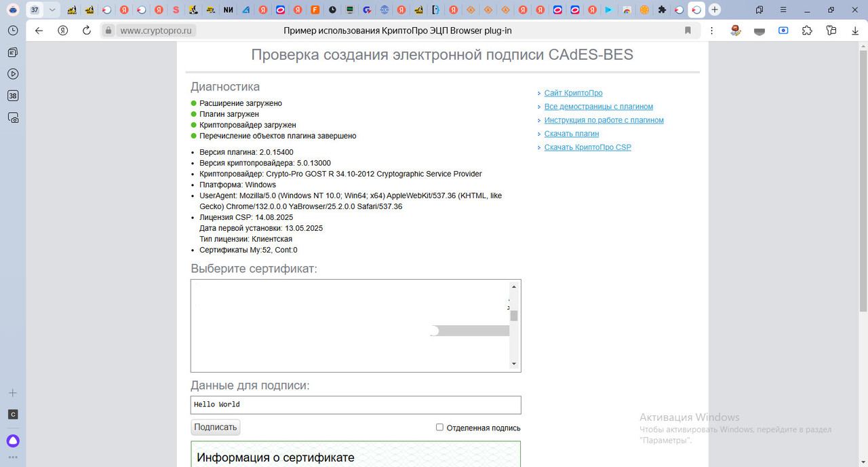The image size is (868, 467).
Task: Click the sidebar icon labeled 38
Action: (13, 96)
